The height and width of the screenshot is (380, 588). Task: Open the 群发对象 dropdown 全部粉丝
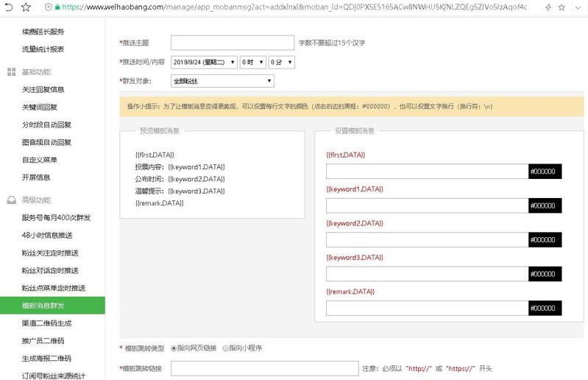point(222,81)
